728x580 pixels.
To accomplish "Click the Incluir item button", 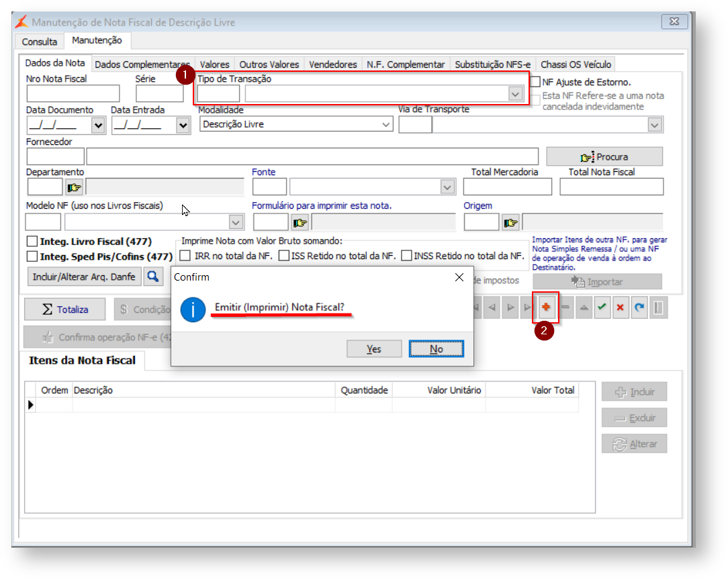I will point(634,392).
